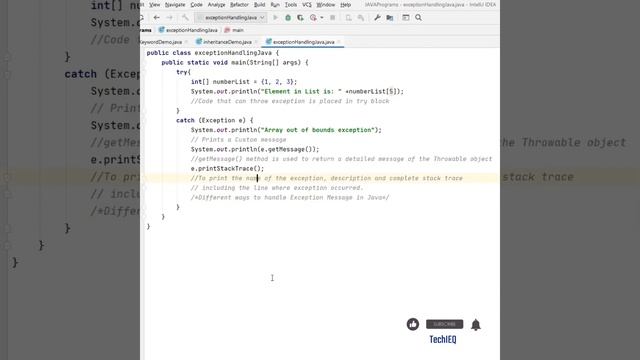640x360 pixels.
Task: Open the Run menu
Action: pyautogui.click(x=275, y=5)
